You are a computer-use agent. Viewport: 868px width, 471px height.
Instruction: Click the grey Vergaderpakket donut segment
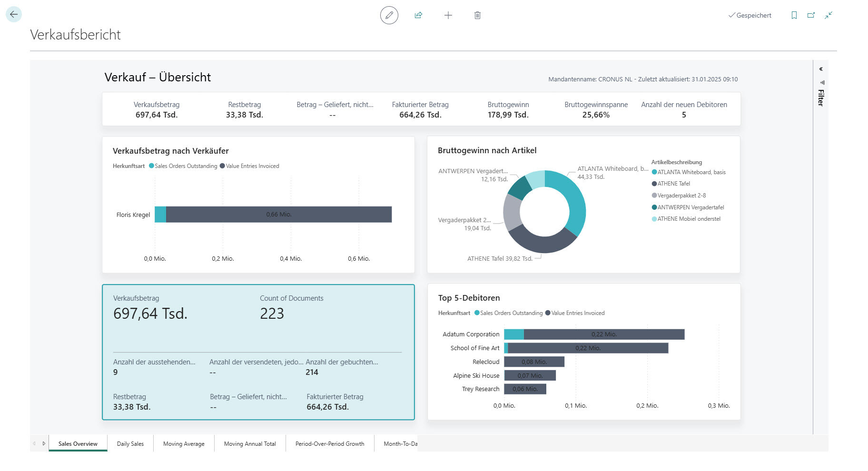[512, 213]
